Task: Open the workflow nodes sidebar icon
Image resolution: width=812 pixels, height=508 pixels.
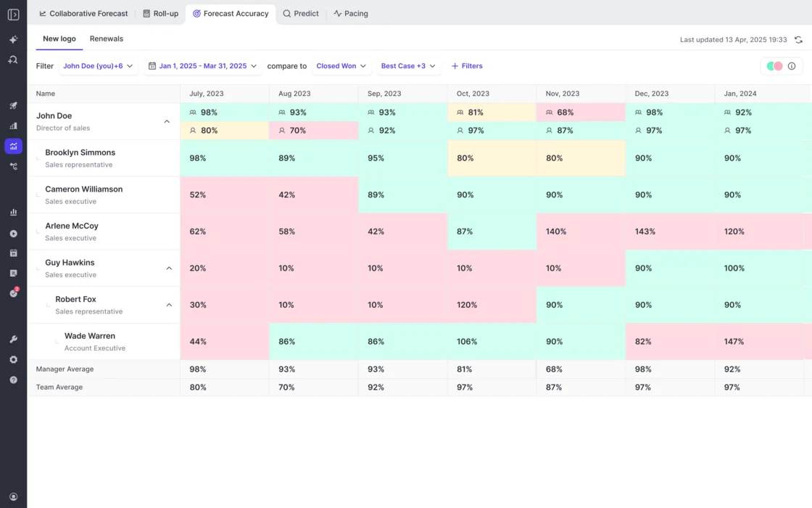Action: tap(14, 166)
